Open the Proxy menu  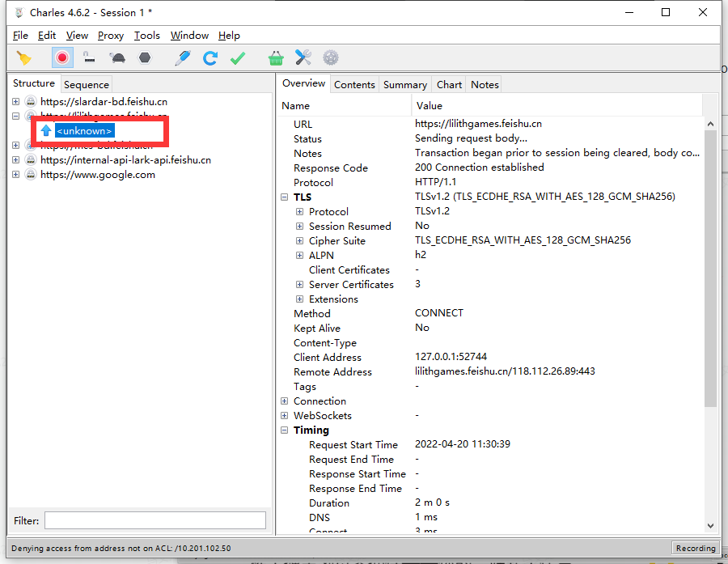pyautogui.click(x=111, y=36)
